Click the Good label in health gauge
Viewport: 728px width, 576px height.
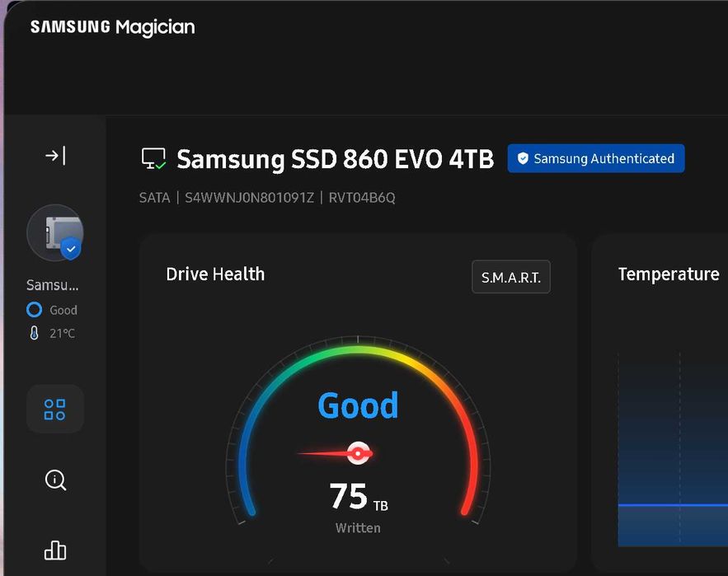point(358,405)
